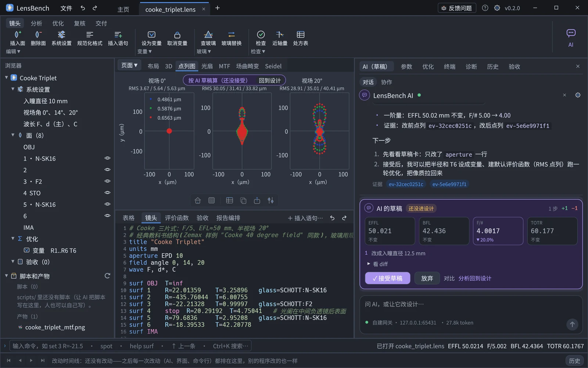Open LensBench AI settings gear
The width and height of the screenshot is (588, 368).
click(578, 95)
